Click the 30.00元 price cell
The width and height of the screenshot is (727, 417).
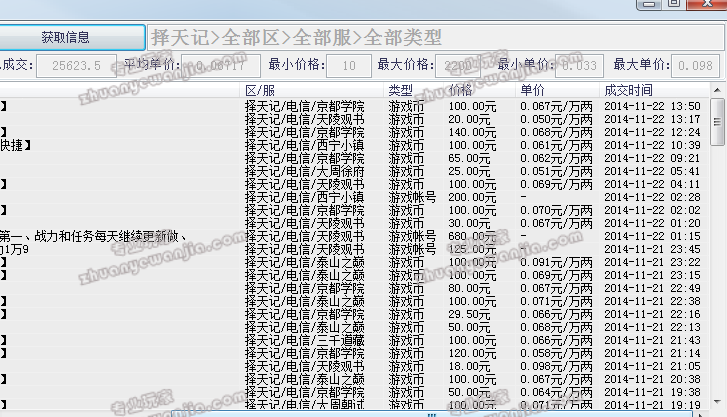469,223
